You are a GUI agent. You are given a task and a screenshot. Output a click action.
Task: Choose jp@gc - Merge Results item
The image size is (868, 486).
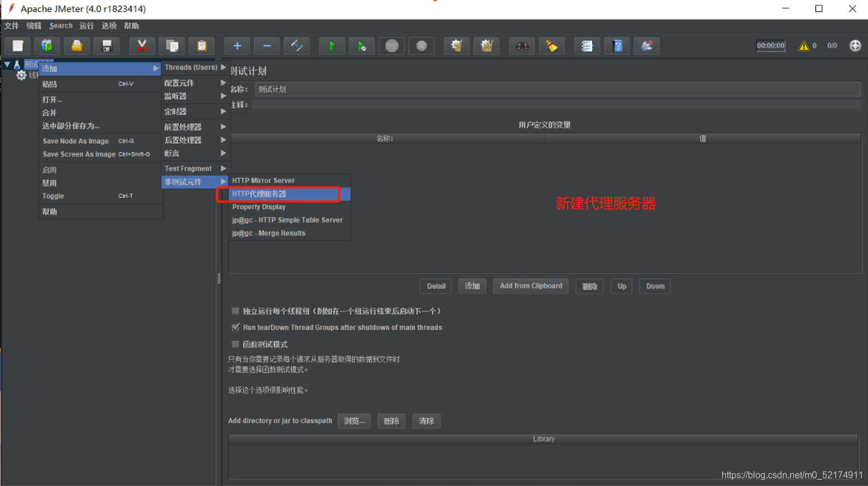tap(290, 233)
